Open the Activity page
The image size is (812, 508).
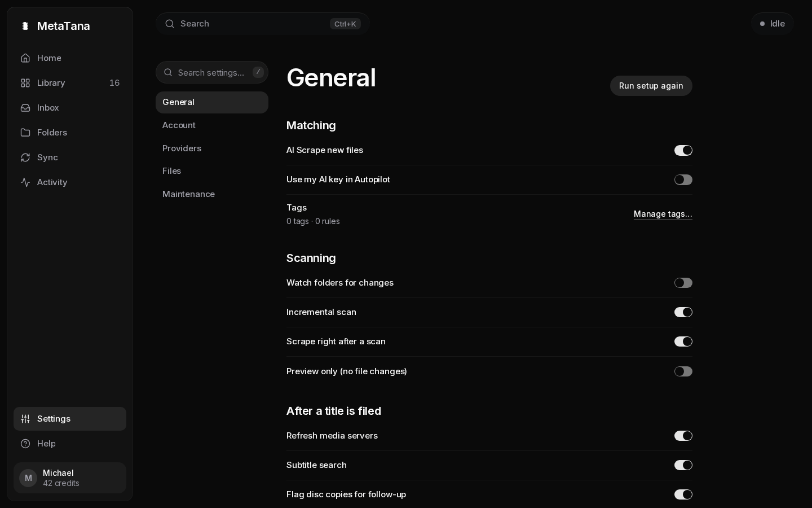tap(70, 182)
